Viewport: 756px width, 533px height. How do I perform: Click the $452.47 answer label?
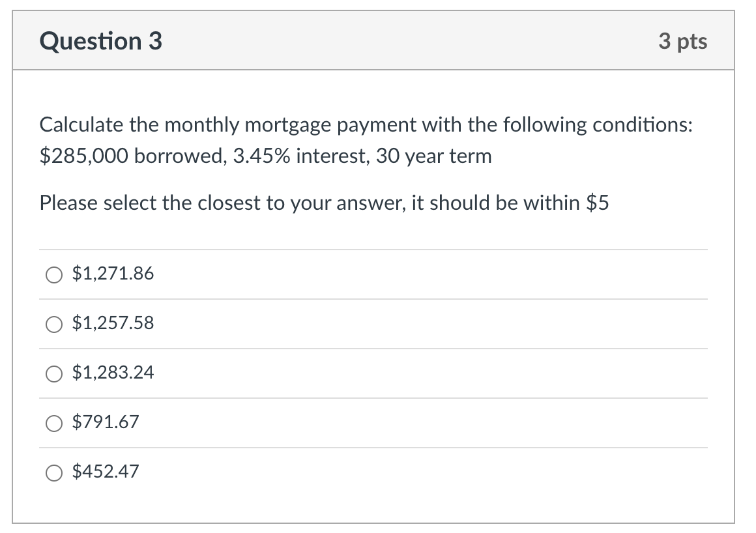click(x=104, y=472)
